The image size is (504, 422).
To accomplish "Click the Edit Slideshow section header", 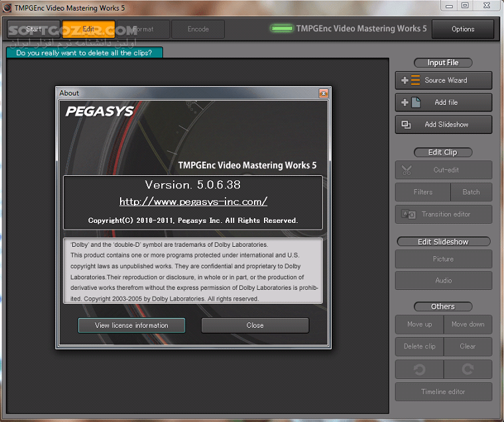I will click(x=444, y=242).
